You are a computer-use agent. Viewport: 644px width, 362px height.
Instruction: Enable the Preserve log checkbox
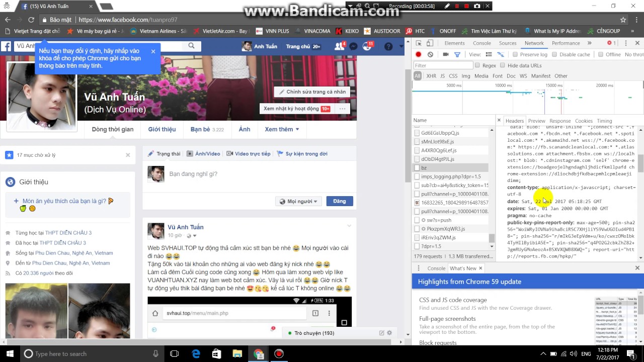[515, 54]
